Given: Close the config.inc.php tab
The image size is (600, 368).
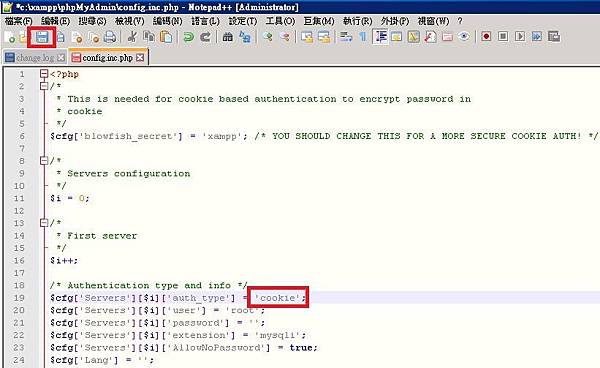Looking at the screenshot, I should tap(140, 58).
